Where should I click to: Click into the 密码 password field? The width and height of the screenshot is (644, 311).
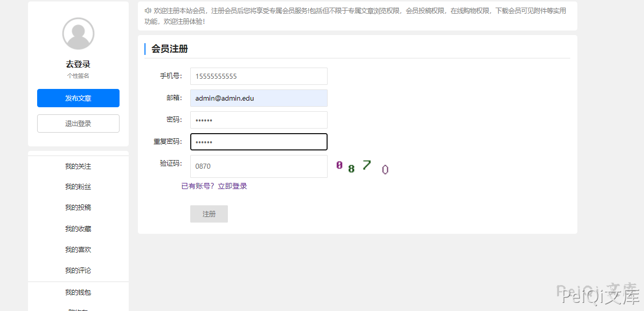tap(258, 120)
